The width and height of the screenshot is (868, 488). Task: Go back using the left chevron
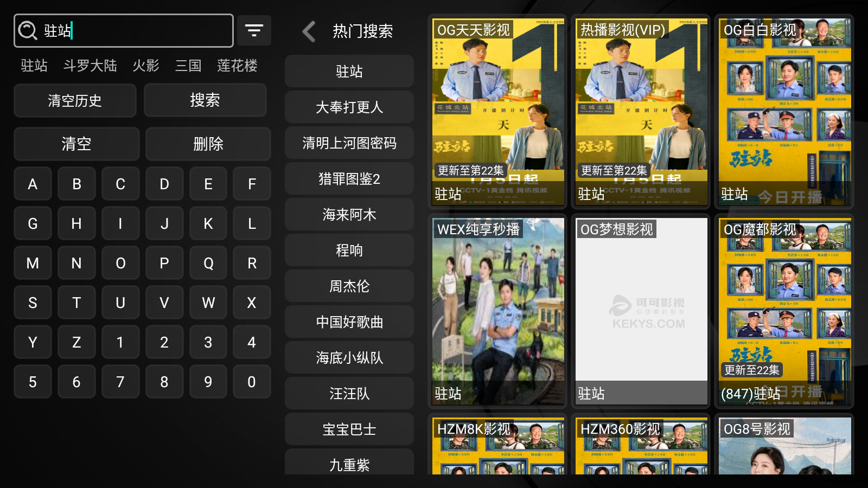coord(309,31)
